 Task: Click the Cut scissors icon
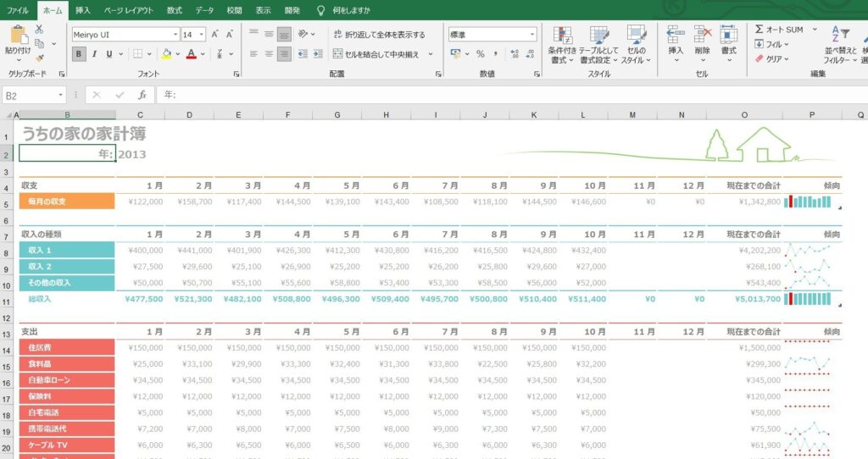tap(39, 30)
